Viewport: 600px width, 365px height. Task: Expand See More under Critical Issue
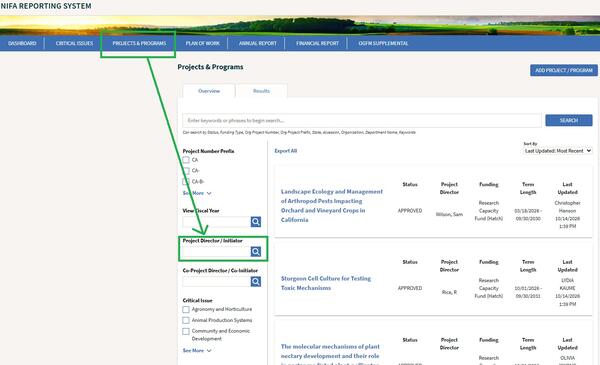[197, 350]
